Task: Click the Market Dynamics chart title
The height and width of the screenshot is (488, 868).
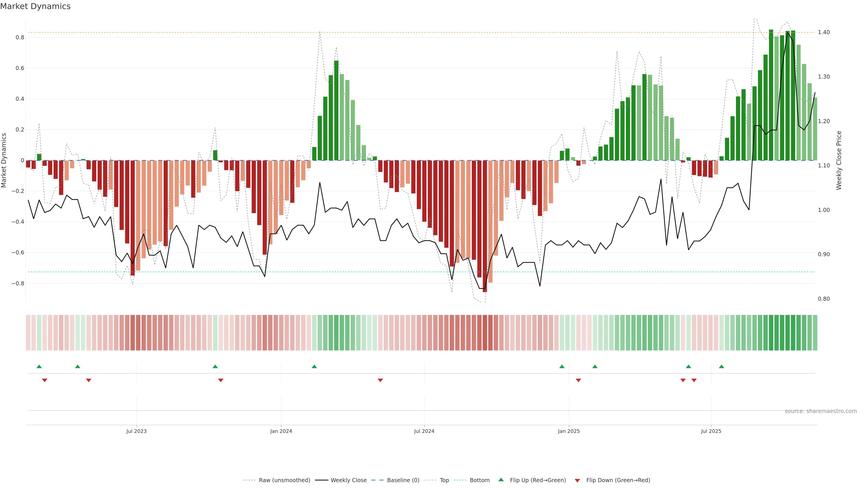Action: point(35,6)
